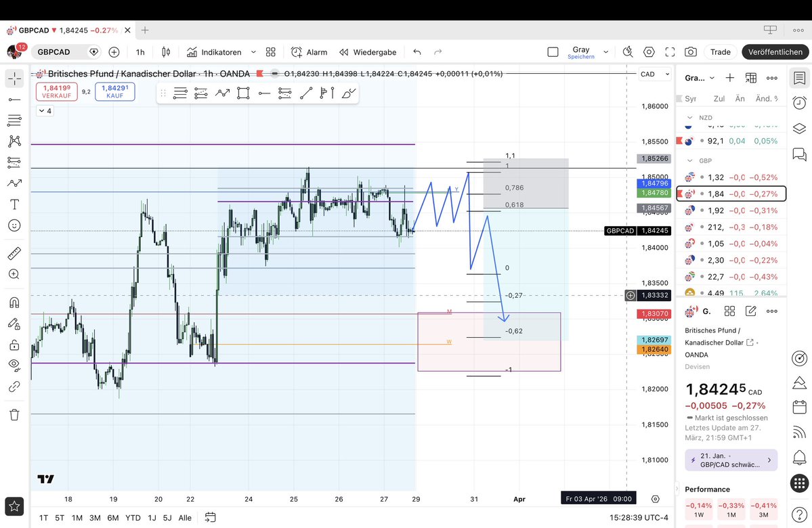Screen dimensions: 812x528
Task: Open the symbol edit note icon
Action: (750, 311)
